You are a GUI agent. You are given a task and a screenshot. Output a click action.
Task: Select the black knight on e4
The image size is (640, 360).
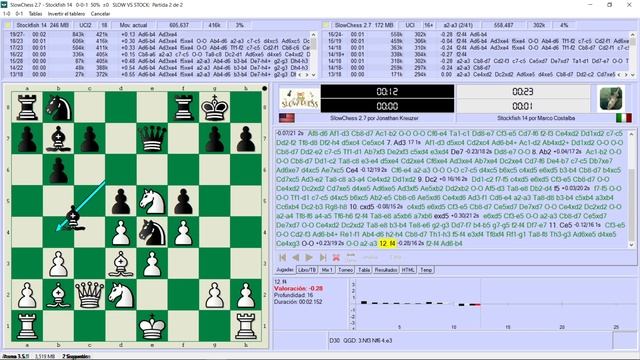[x=152, y=233]
